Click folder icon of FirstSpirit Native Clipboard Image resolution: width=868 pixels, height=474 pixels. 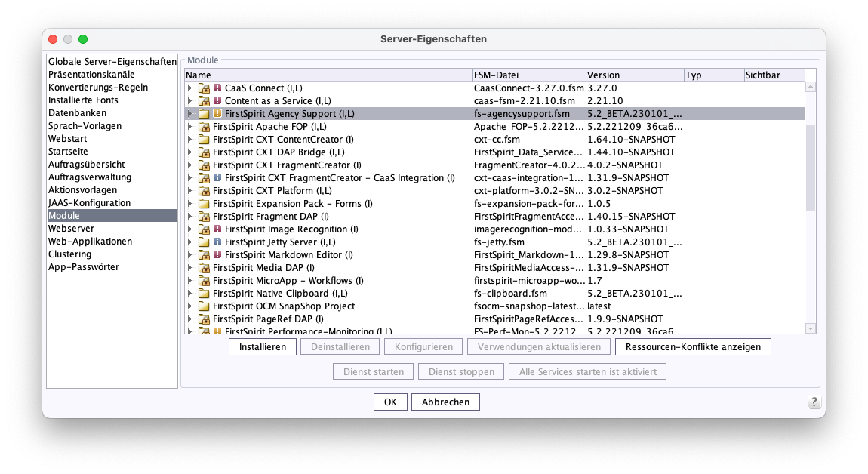204,293
